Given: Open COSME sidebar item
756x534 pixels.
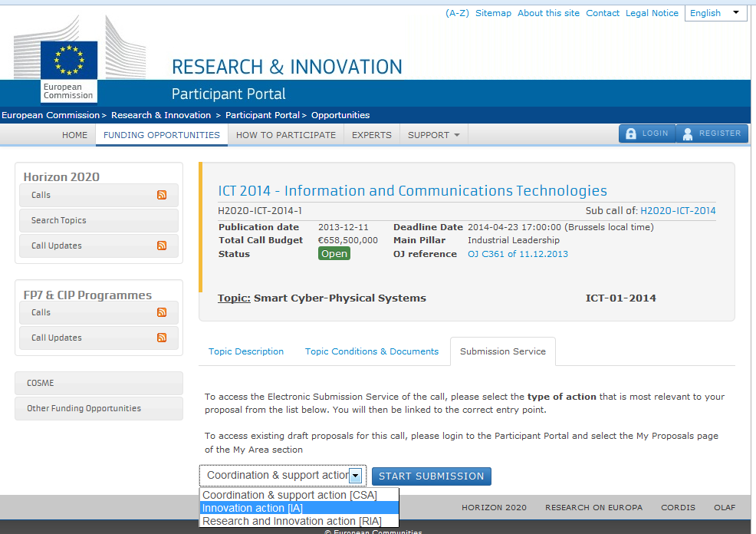Looking at the screenshot, I should [x=99, y=383].
